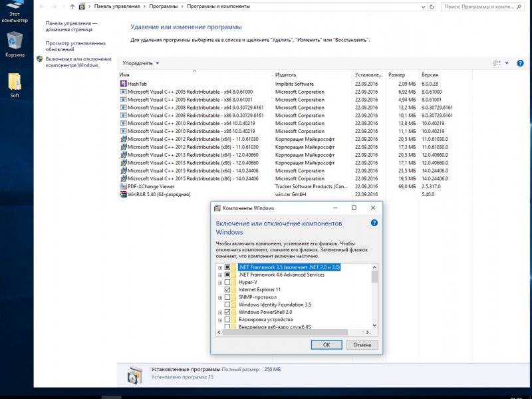The height and width of the screenshot is (399, 532).
Task: Click the WinRAR 5.40 program icon
Action: [x=124, y=194]
